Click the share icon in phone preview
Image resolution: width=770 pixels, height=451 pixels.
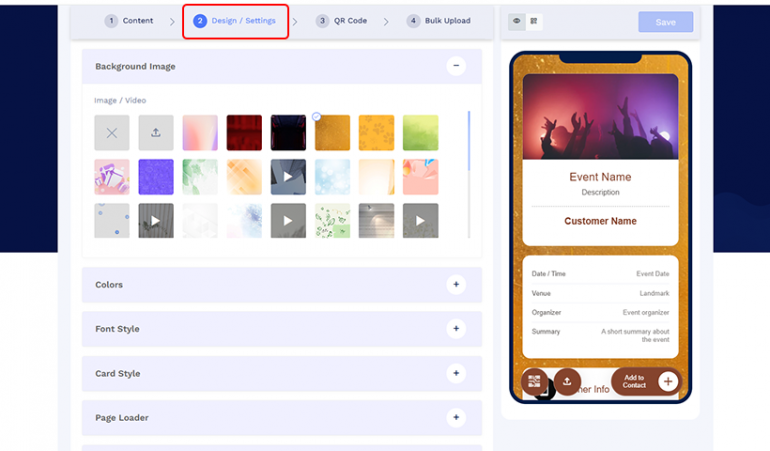[567, 380]
